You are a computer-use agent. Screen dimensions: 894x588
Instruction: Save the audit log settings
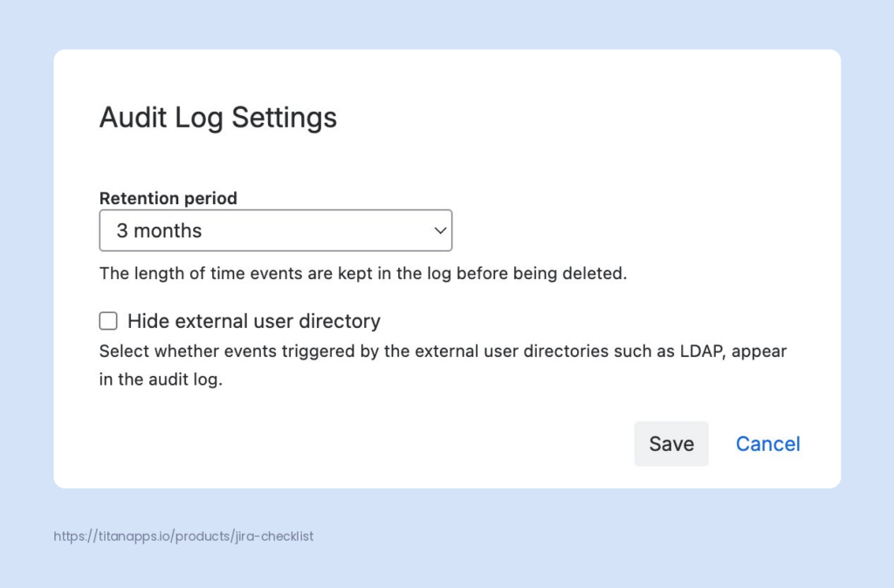670,443
